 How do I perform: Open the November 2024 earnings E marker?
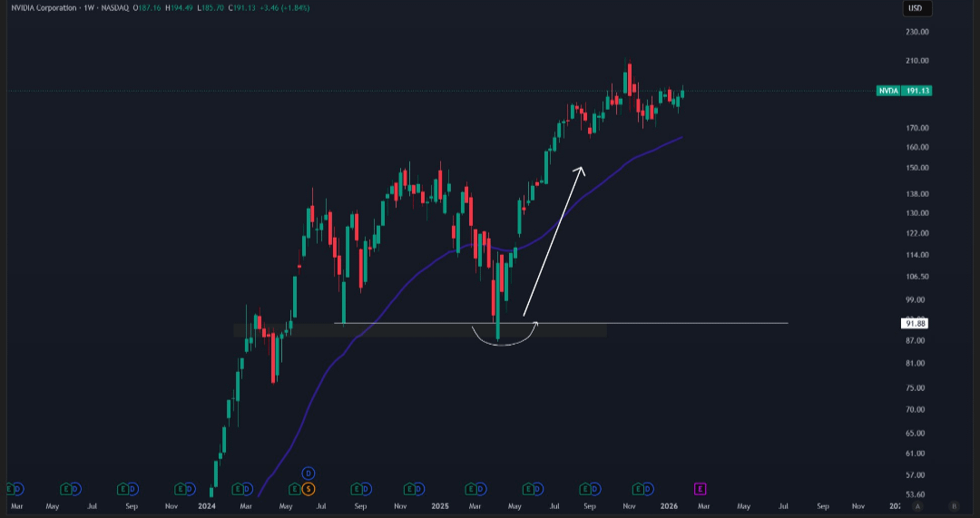click(x=408, y=489)
